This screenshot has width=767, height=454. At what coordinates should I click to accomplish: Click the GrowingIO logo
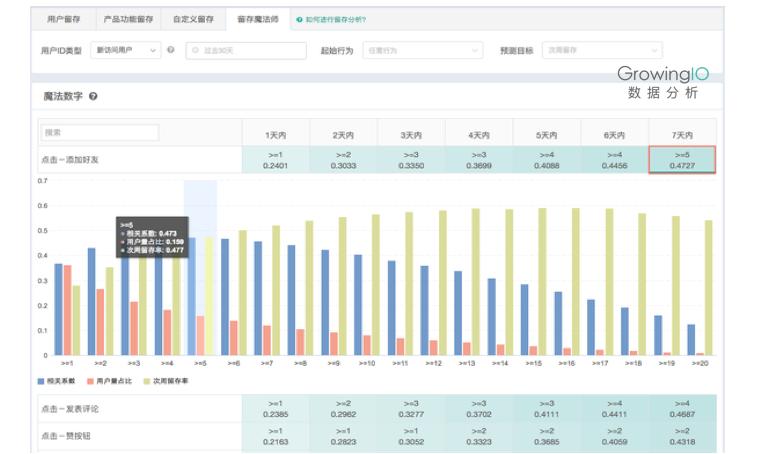pyautogui.click(x=662, y=74)
